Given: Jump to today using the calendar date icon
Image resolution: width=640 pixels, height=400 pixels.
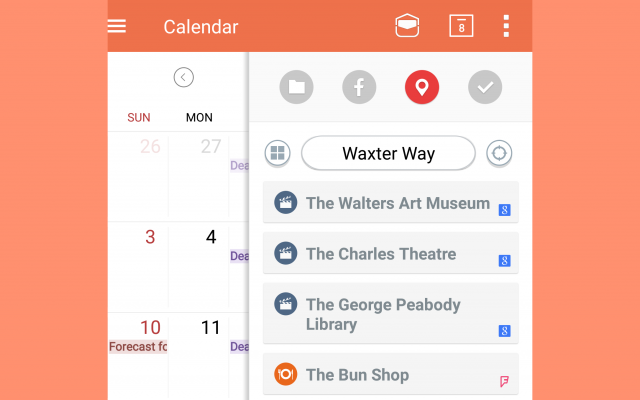Looking at the screenshot, I should pos(461,26).
